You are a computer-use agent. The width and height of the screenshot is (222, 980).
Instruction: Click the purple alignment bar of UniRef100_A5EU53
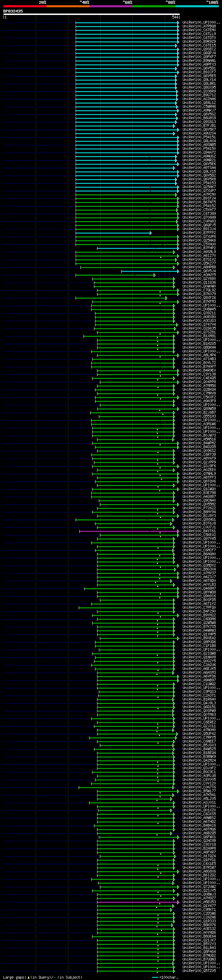tap(138, 902)
